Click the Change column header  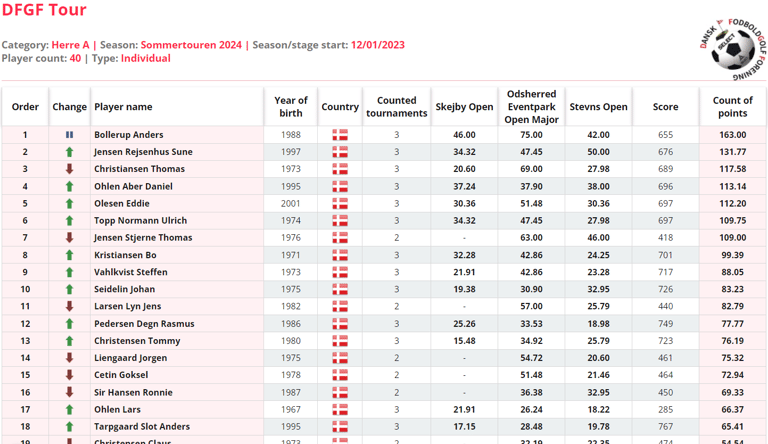[70, 107]
